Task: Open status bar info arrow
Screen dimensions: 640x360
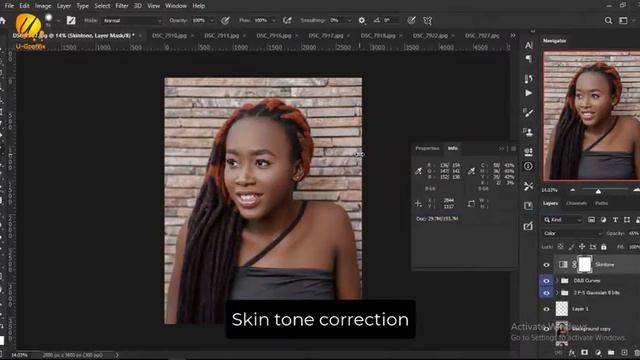Action: click(117, 355)
